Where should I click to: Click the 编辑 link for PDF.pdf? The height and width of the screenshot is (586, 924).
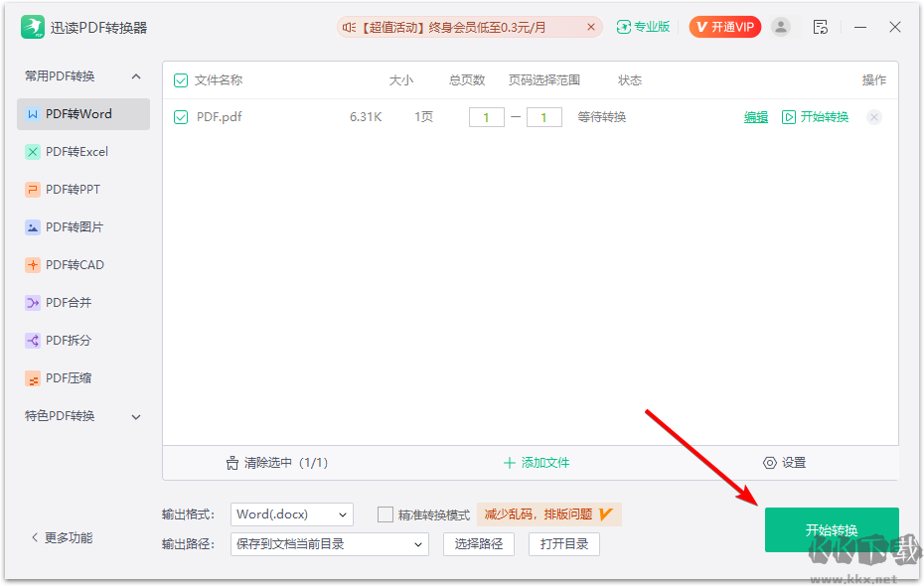coord(755,117)
